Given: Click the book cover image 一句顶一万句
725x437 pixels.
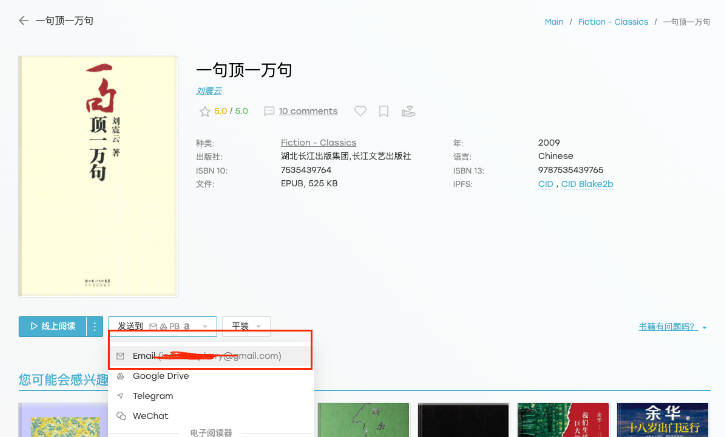Looking at the screenshot, I should click(x=98, y=176).
